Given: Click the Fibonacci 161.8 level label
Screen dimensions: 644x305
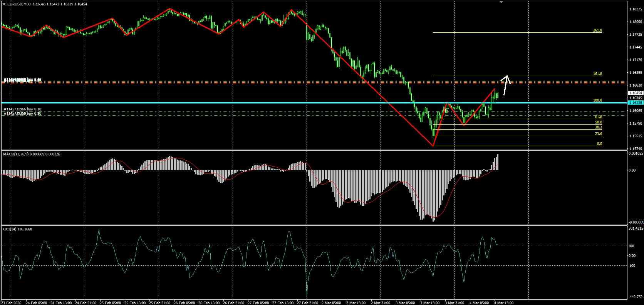Looking at the screenshot, I should pyautogui.click(x=597, y=74).
